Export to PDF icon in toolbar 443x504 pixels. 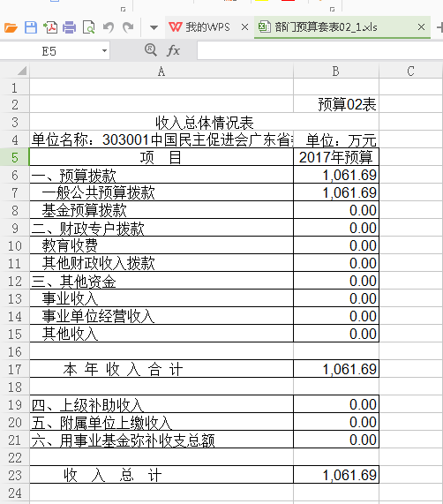(50, 27)
